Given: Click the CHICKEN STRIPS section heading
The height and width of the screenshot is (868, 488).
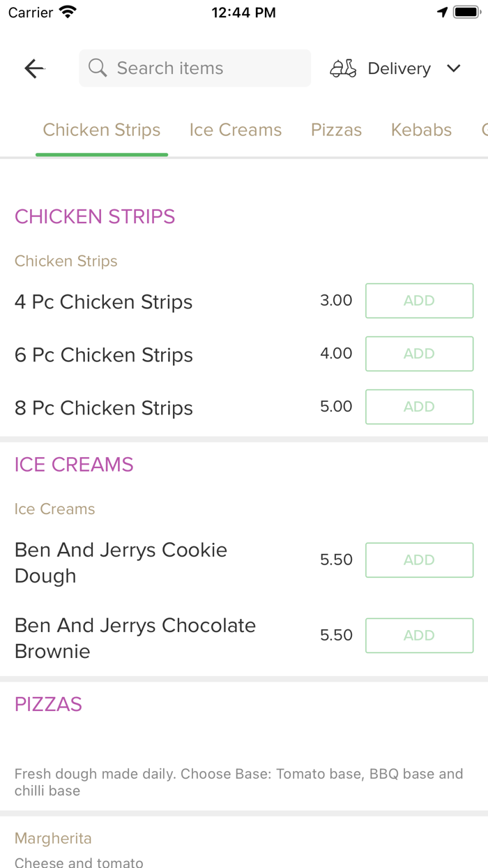Looking at the screenshot, I should pos(95,217).
